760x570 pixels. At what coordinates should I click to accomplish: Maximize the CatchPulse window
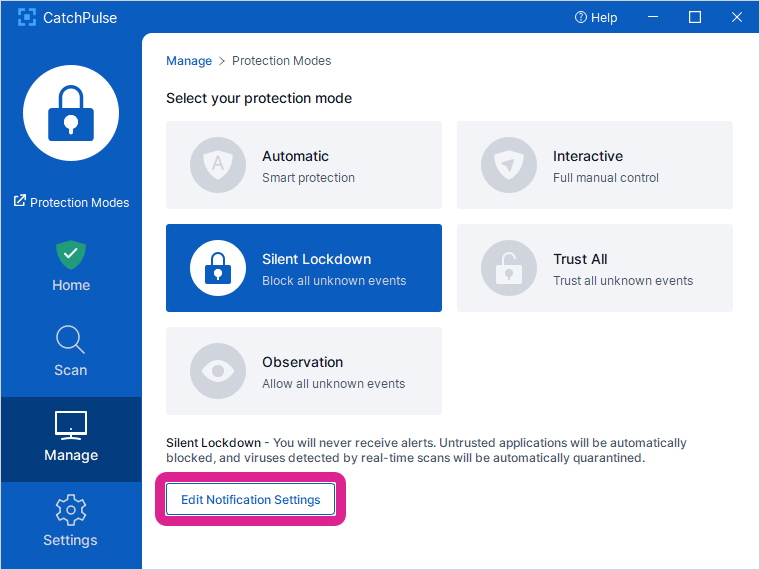tap(695, 18)
